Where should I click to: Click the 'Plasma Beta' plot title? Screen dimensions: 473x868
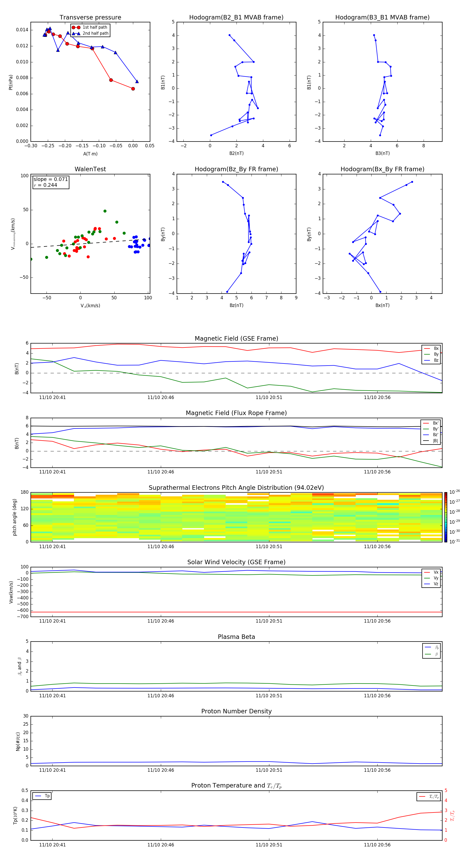pyautogui.click(x=236, y=637)
